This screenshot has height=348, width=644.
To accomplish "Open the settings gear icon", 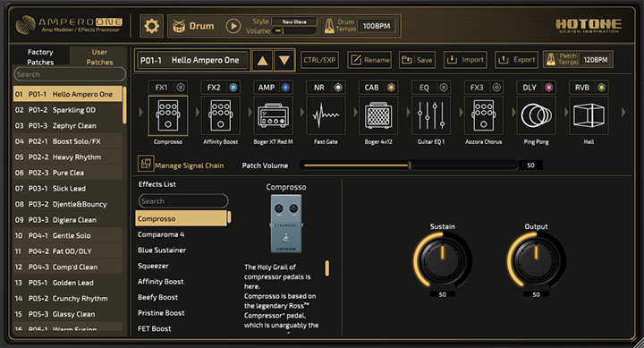I will point(151,26).
